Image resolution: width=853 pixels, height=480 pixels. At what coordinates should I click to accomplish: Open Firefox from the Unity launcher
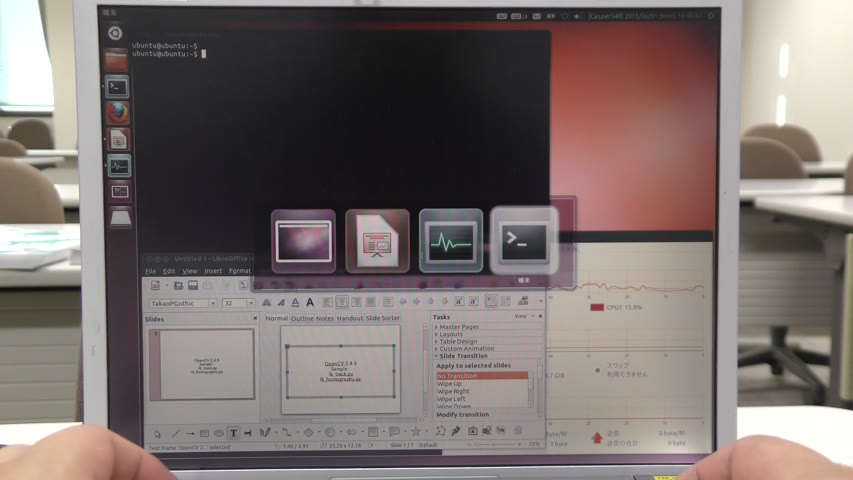[x=118, y=113]
